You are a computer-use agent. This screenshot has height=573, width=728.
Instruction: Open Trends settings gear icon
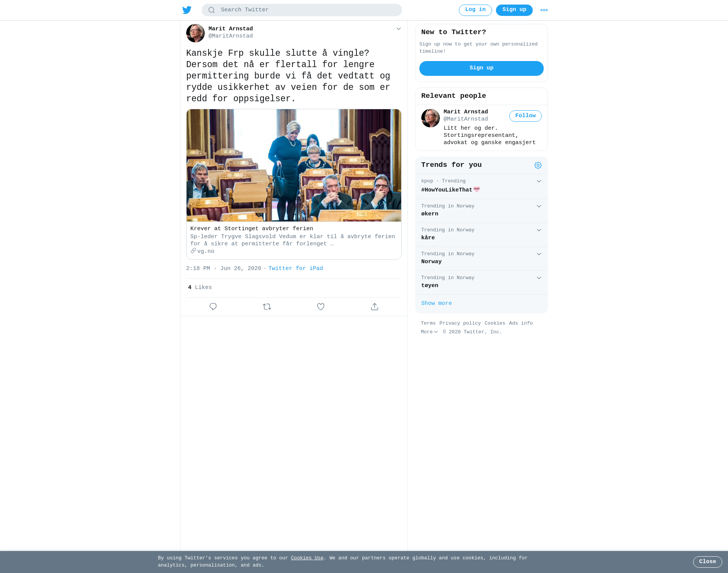click(x=538, y=165)
